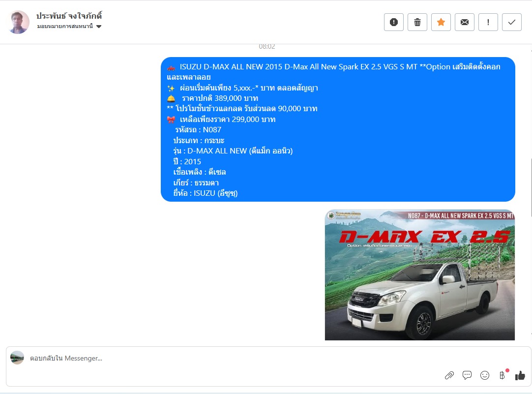The height and width of the screenshot is (394, 532).
Task: Select the 08:02 timestamp
Action: [x=266, y=47]
